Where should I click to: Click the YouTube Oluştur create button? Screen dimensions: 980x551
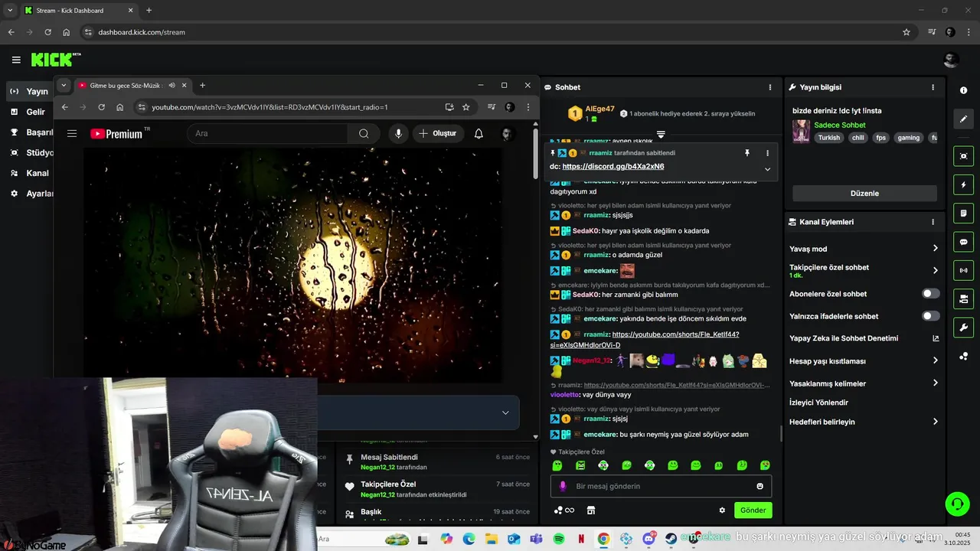(x=439, y=133)
